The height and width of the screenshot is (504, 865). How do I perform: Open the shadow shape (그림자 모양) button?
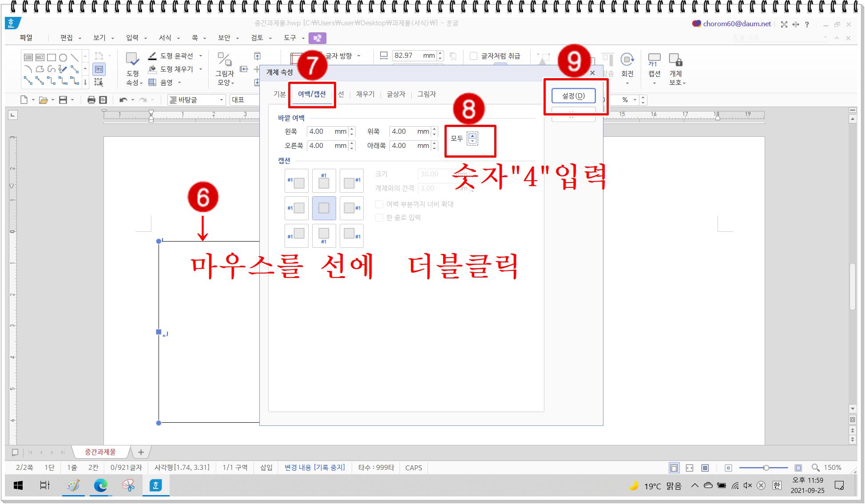point(225,69)
